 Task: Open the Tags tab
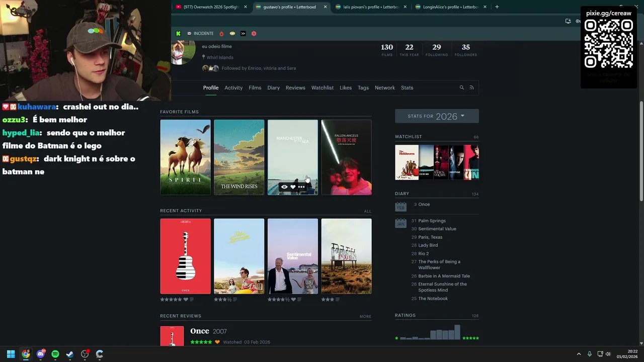pos(363,87)
